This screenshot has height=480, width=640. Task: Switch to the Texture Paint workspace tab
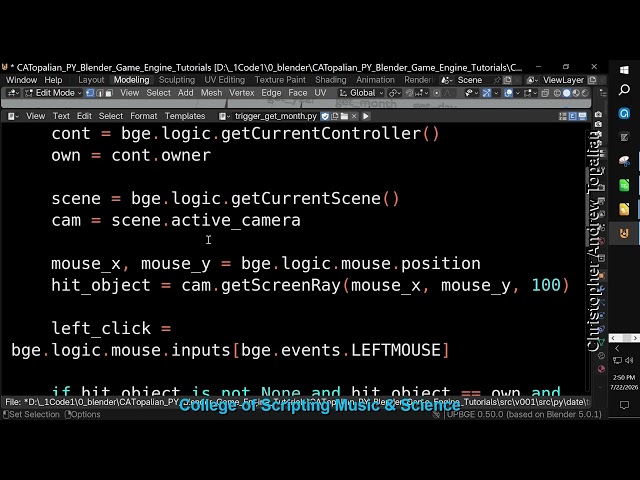click(280, 80)
